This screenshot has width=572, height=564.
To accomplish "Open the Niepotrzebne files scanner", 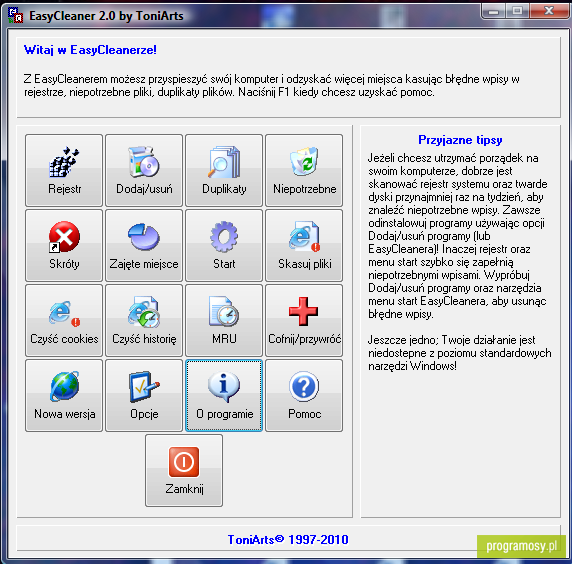I will coord(304,170).
